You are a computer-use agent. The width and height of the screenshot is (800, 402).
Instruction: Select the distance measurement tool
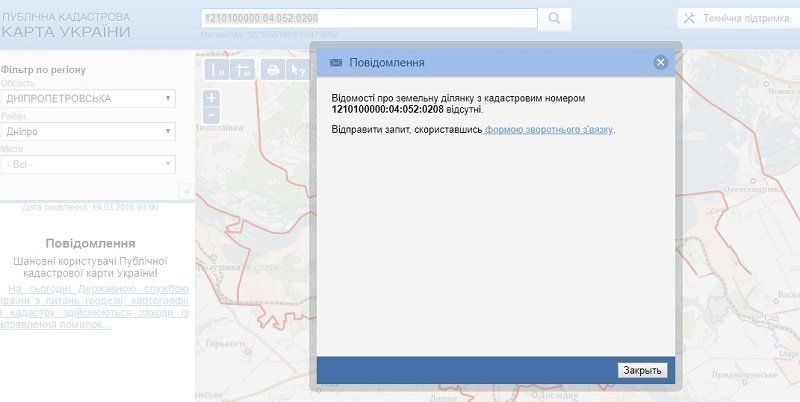pos(217,69)
